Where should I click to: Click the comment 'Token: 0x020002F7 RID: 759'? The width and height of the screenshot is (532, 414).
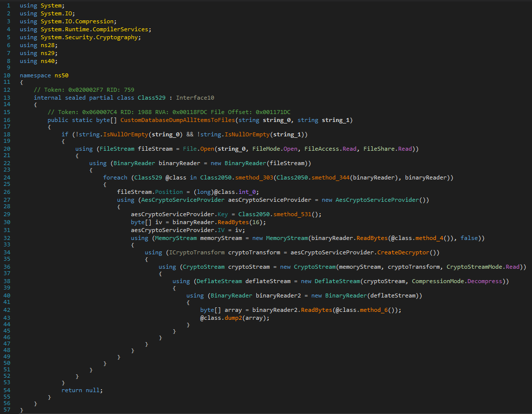[x=84, y=90]
